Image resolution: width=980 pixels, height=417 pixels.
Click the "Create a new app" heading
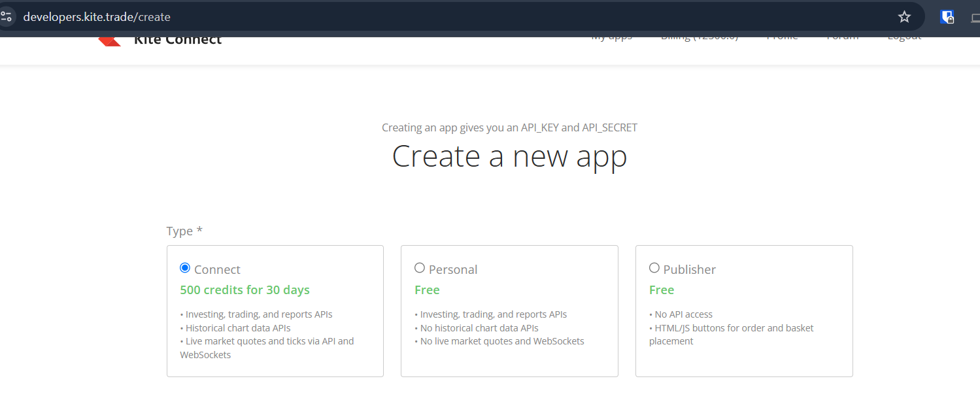(509, 157)
